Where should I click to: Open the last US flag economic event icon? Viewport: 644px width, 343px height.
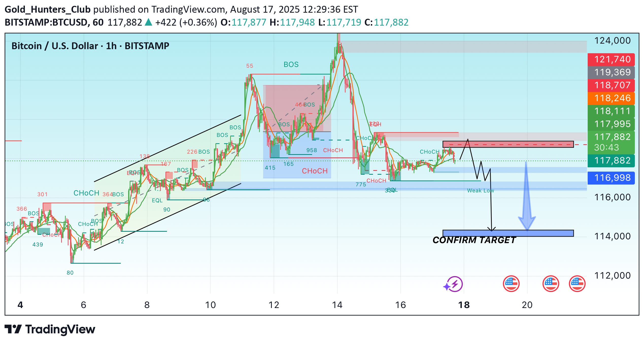click(x=577, y=284)
